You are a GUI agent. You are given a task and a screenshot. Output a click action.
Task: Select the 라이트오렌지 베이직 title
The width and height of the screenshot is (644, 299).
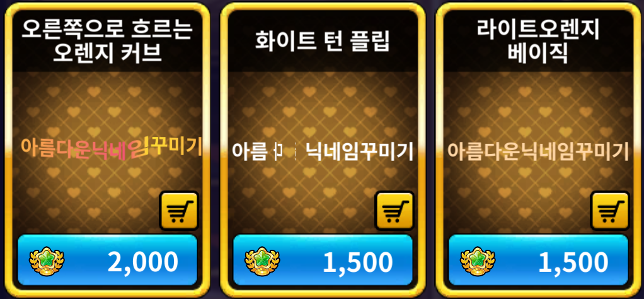(538, 42)
